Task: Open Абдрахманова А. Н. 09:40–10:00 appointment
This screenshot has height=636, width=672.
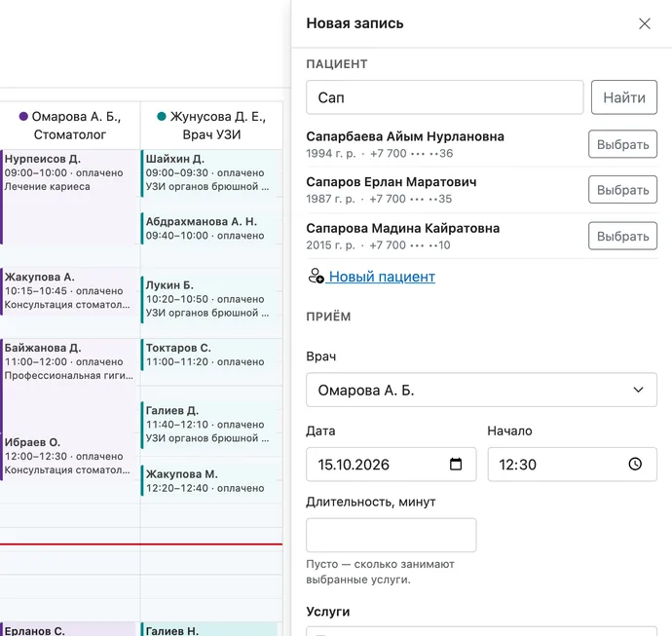Action: click(211, 229)
